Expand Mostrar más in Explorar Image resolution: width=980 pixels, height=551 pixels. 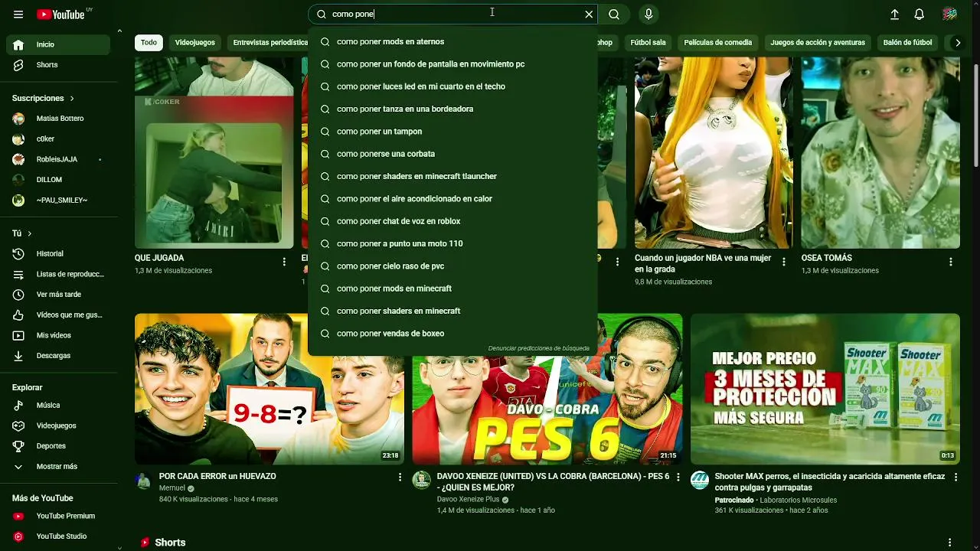coord(58,467)
